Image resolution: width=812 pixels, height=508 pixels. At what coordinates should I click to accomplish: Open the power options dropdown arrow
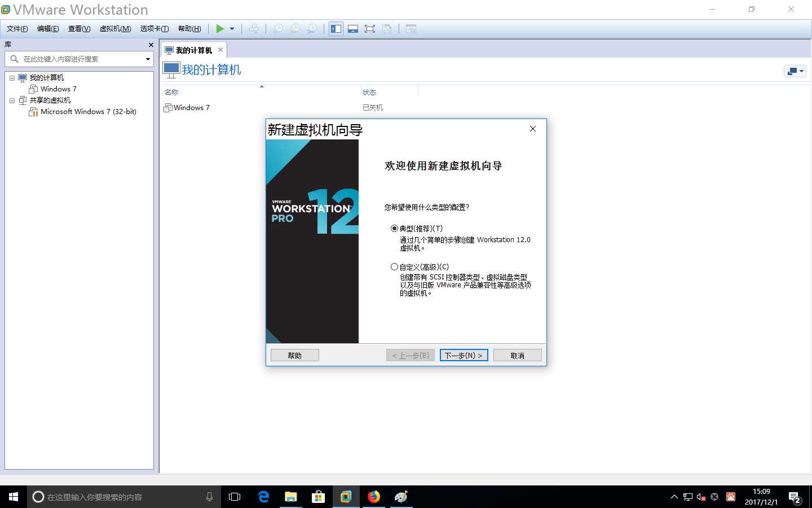[232, 29]
